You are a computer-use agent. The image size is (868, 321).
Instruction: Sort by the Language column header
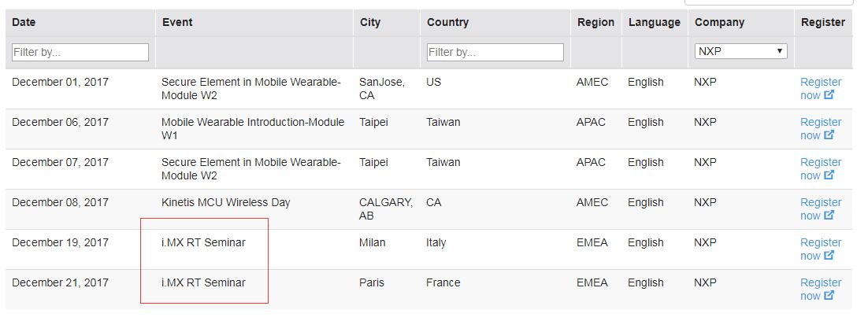tap(655, 23)
